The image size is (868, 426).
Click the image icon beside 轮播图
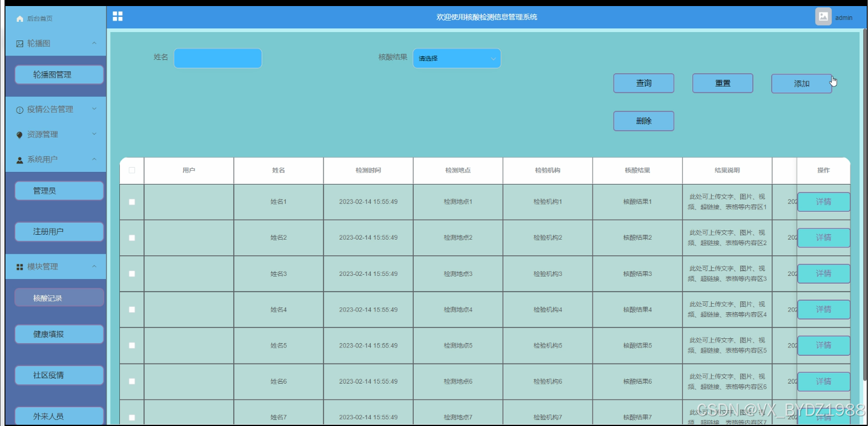pyautogui.click(x=19, y=44)
